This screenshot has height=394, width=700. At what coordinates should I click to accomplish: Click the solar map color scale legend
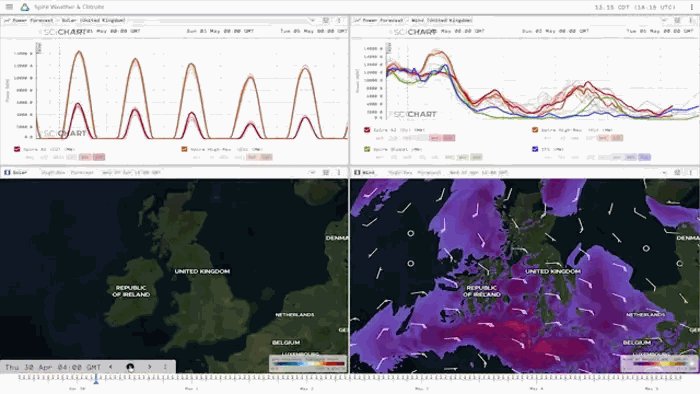(x=308, y=363)
